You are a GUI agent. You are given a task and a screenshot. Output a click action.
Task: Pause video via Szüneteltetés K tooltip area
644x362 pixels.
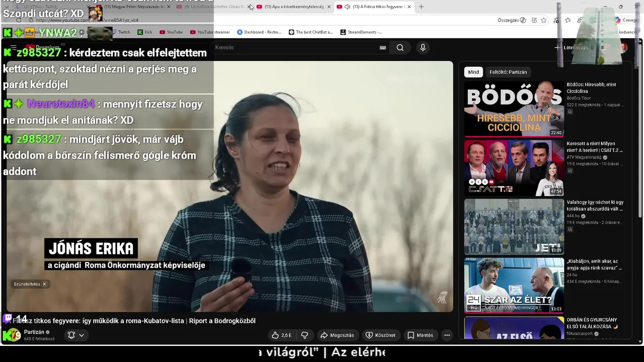(30, 284)
